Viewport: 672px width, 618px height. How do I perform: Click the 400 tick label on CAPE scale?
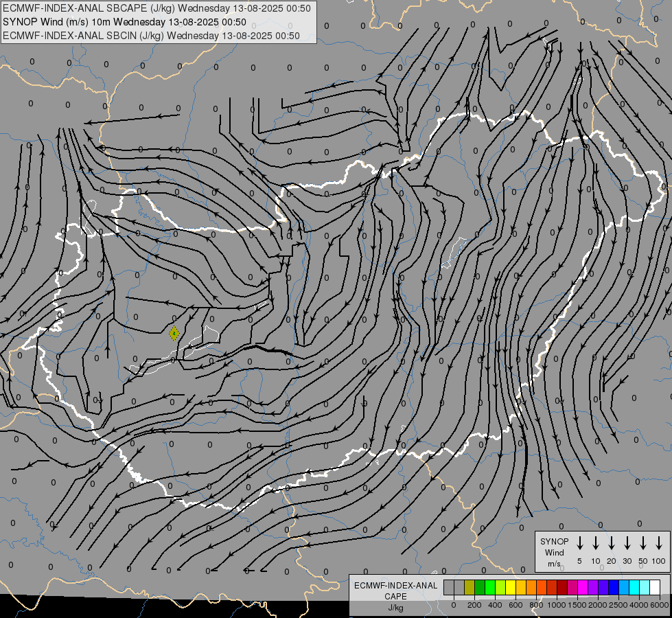point(495,605)
